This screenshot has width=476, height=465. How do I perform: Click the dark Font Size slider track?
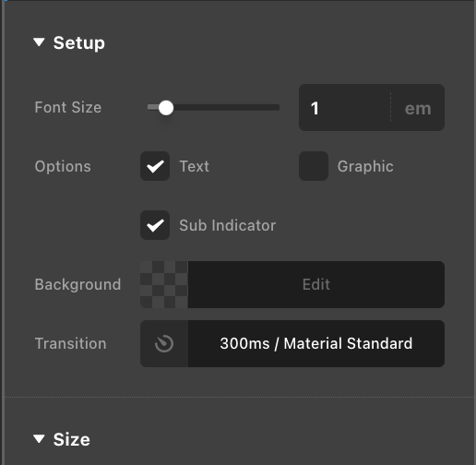(x=226, y=107)
